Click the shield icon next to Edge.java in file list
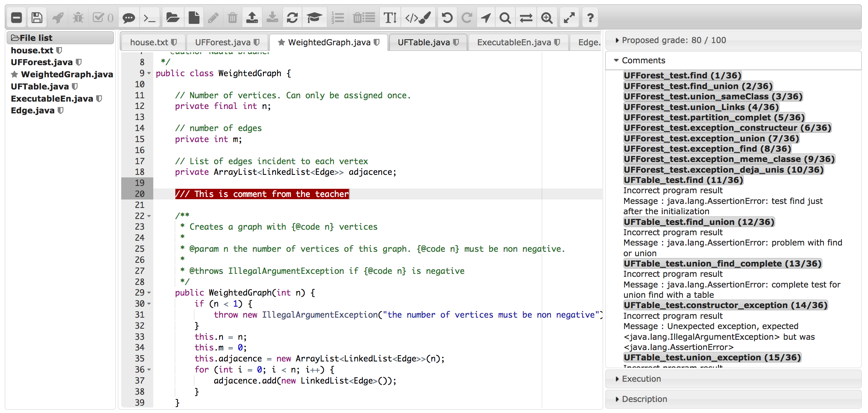 point(60,110)
